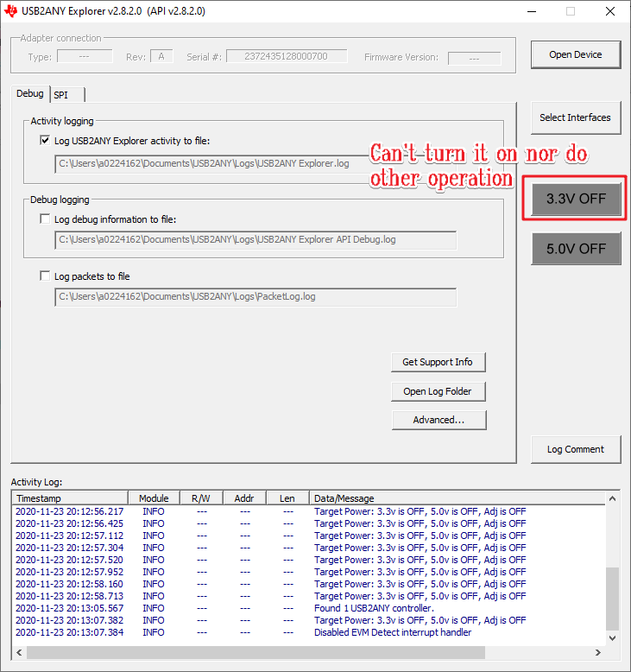This screenshot has height=672, width=631.
Task: Close the USB2ANY Explorer window
Action: (x=610, y=11)
